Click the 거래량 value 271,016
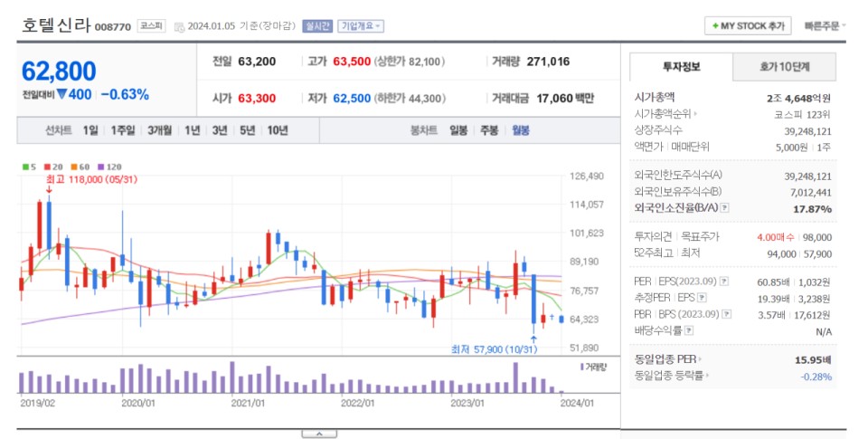 [548, 62]
